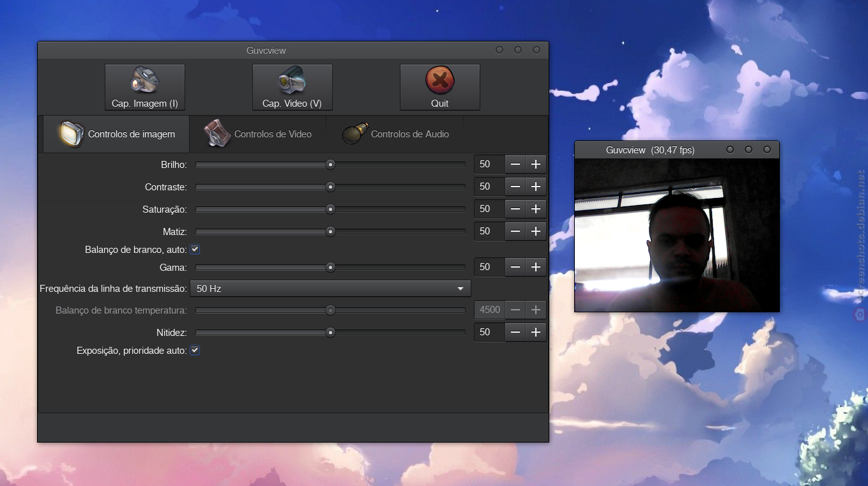Click the Brilho value field
This screenshot has width=868, height=486.
click(489, 164)
